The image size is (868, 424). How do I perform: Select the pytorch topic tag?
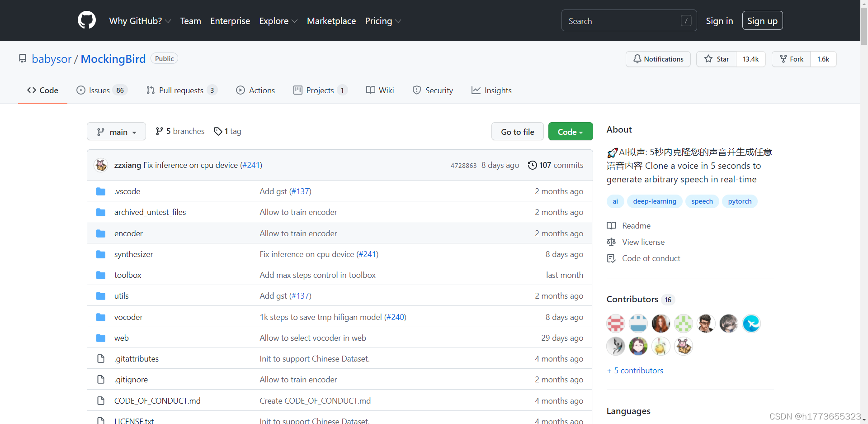[x=740, y=201]
